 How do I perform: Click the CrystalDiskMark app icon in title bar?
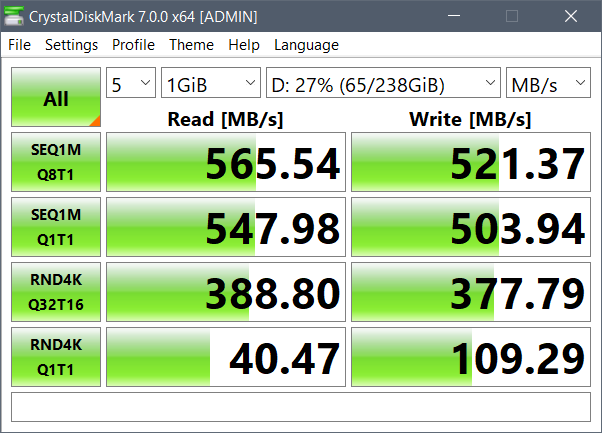(x=14, y=17)
